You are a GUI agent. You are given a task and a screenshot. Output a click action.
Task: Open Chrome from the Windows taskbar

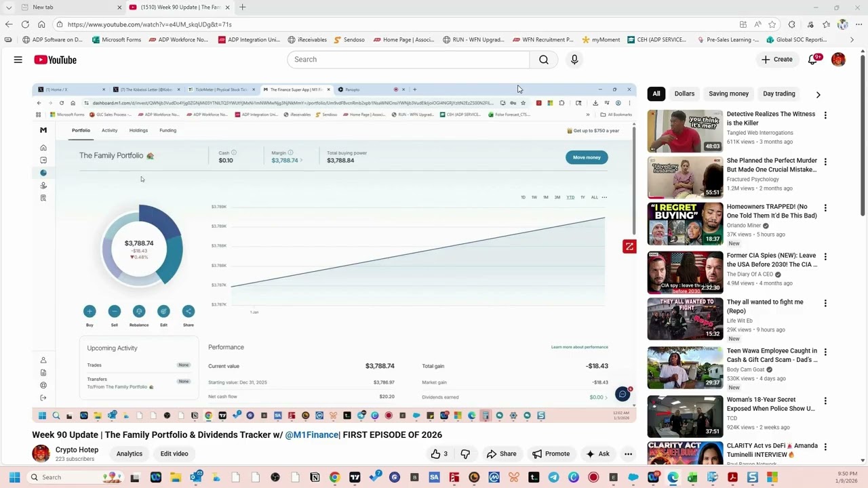pyautogui.click(x=334, y=477)
